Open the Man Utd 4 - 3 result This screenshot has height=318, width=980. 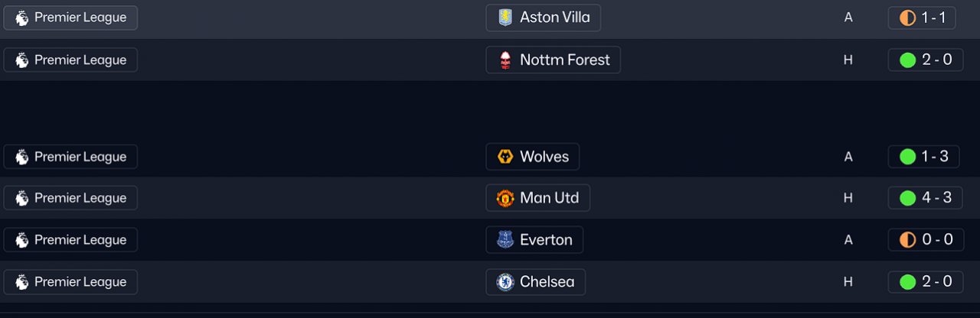point(925,198)
